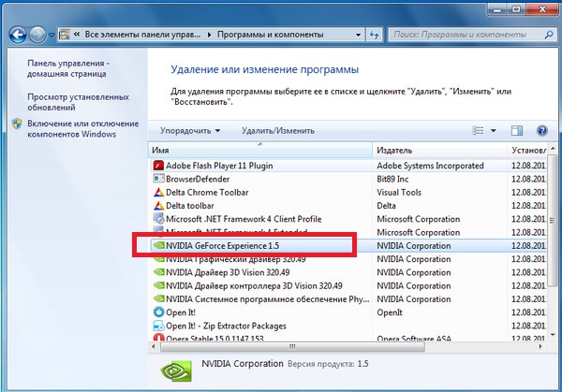Click the horizontal scrollbar left arrow

pyautogui.click(x=154, y=346)
